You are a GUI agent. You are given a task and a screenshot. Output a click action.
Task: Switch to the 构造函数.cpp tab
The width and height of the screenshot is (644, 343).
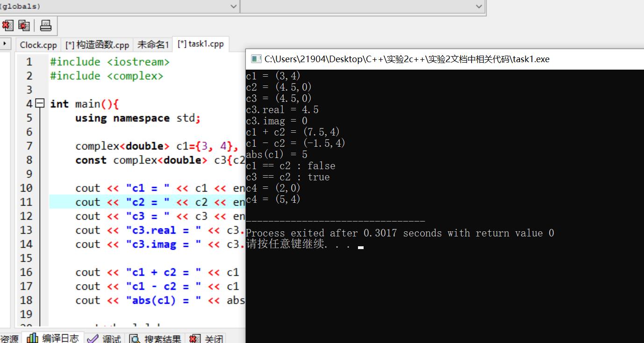97,45
